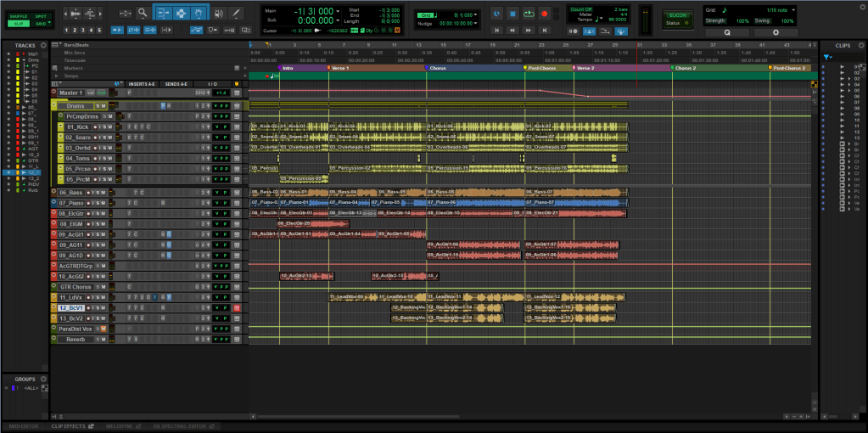This screenshot has height=433, width=868.
Task: Record-enable the 02_Snare track
Action: [x=94, y=138]
